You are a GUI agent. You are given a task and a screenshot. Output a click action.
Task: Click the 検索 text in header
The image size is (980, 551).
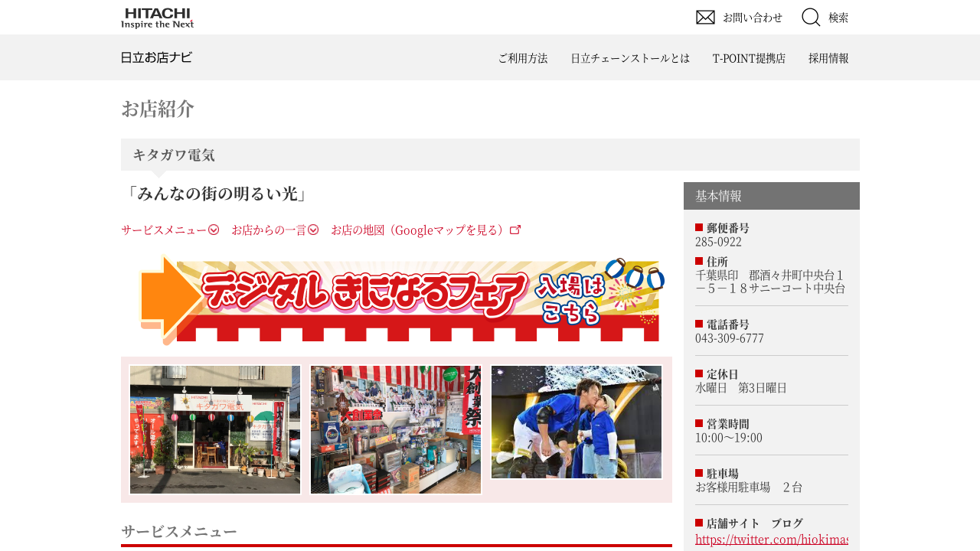(838, 18)
